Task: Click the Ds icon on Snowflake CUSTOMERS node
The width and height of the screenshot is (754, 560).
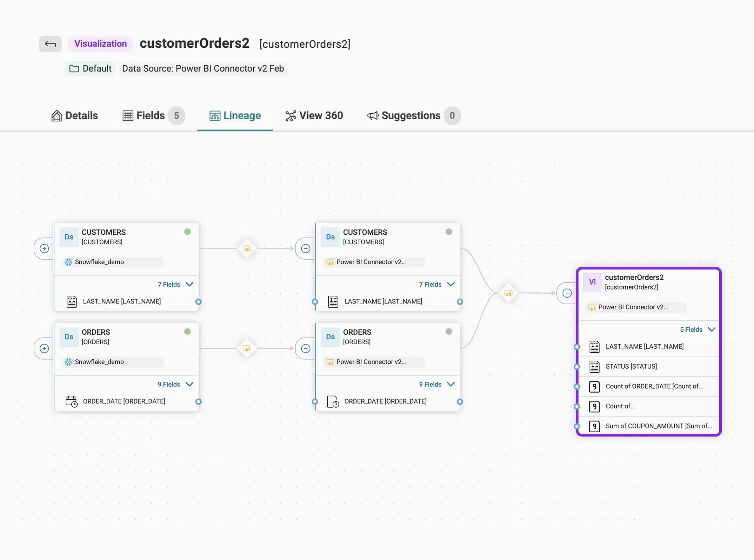Action: 69,237
